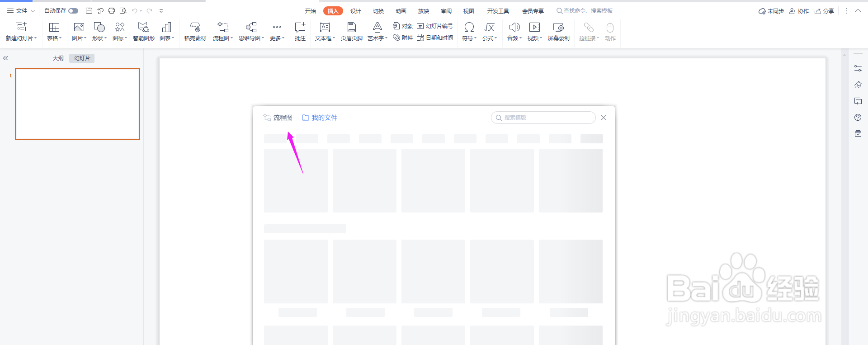Switch to the Review (审阅) tab
The width and height of the screenshot is (868, 345).
coord(446,11)
